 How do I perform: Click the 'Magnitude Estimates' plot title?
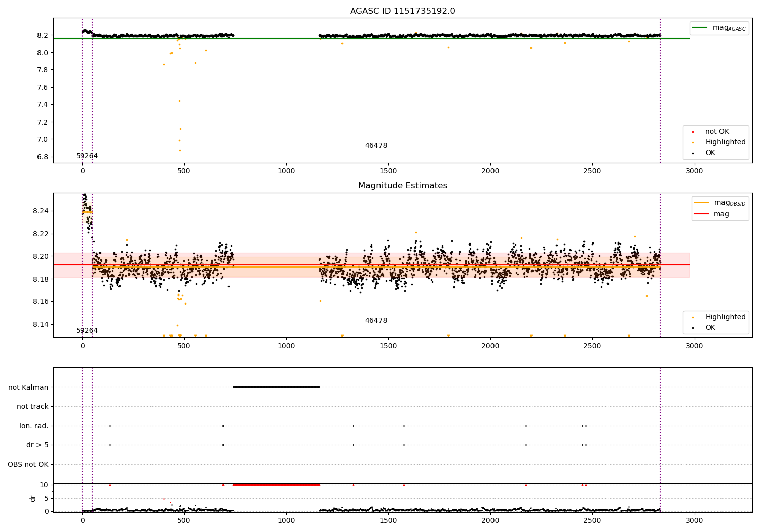(402, 186)
